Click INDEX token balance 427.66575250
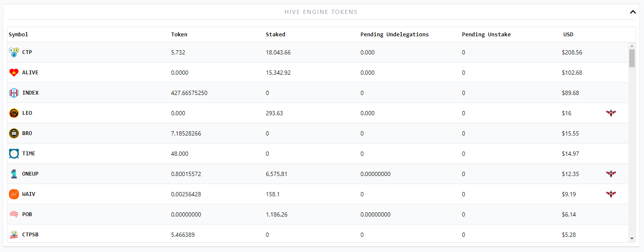The height and width of the screenshot is (252, 644). tap(189, 93)
